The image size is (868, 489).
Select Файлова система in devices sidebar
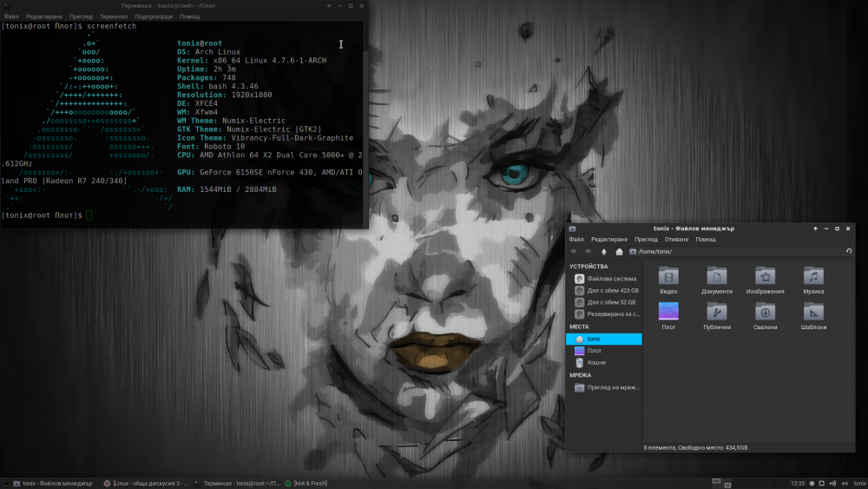pyautogui.click(x=604, y=279)
